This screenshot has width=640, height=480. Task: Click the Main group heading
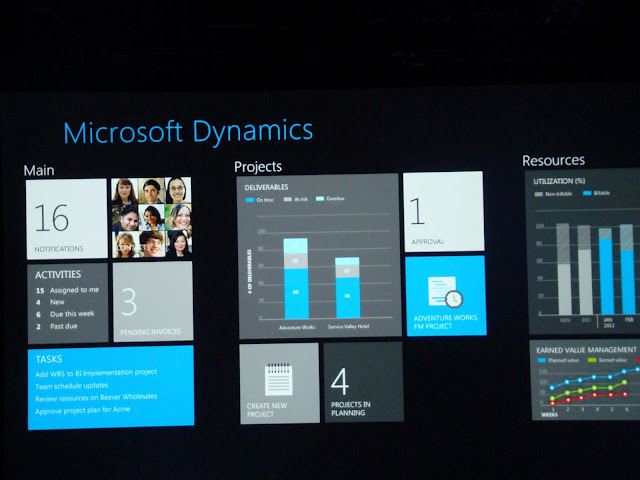click(39, 170)
